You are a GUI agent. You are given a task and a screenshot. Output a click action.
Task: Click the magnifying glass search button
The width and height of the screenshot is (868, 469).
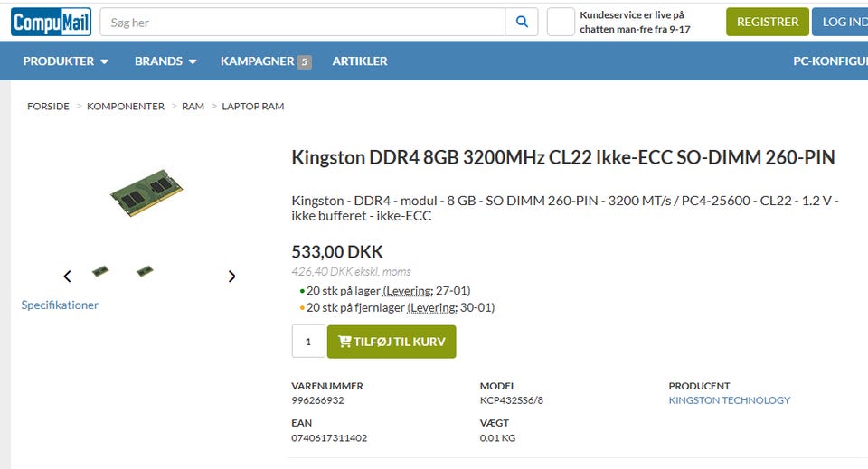coord(522,22)
